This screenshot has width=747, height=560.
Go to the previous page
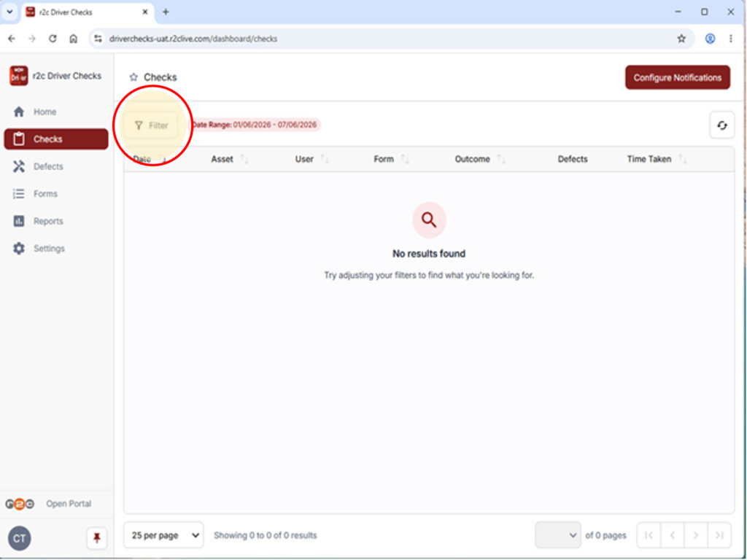coord(672,535)
